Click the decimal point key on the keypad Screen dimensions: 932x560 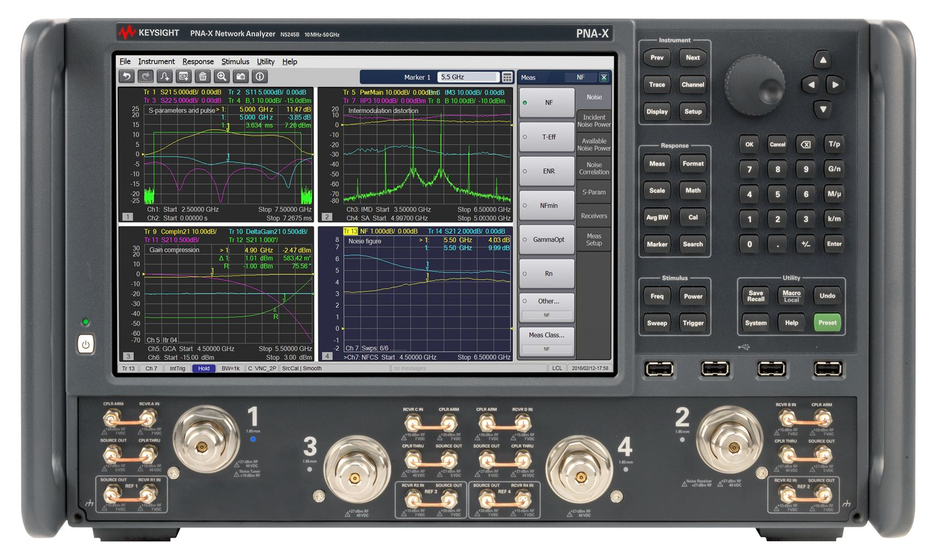tap(778, 244)
